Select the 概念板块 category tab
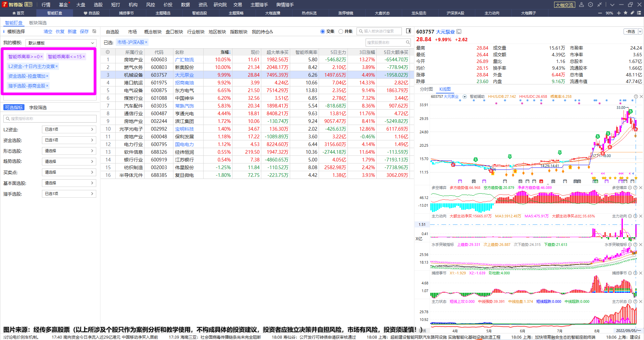Viewport: 644px width, 340px height. 153,32
